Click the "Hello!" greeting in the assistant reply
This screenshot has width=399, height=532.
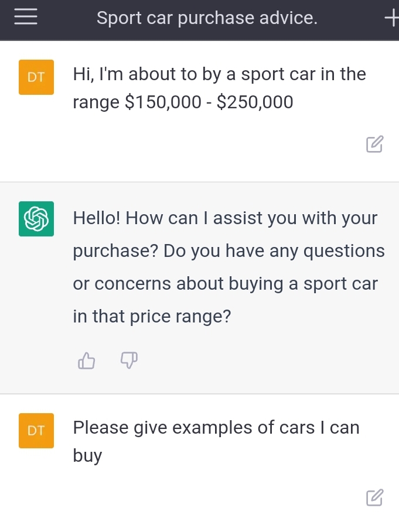coord(97,218)
